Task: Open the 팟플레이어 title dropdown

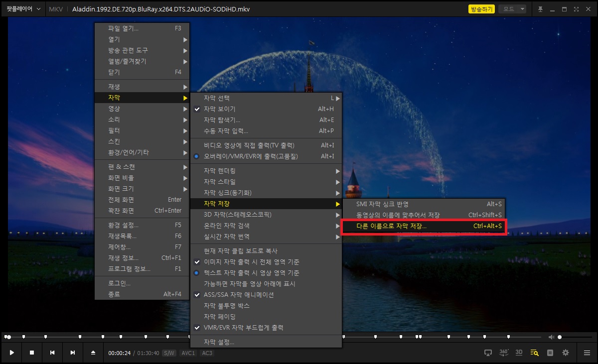Action: coord(23,9)
